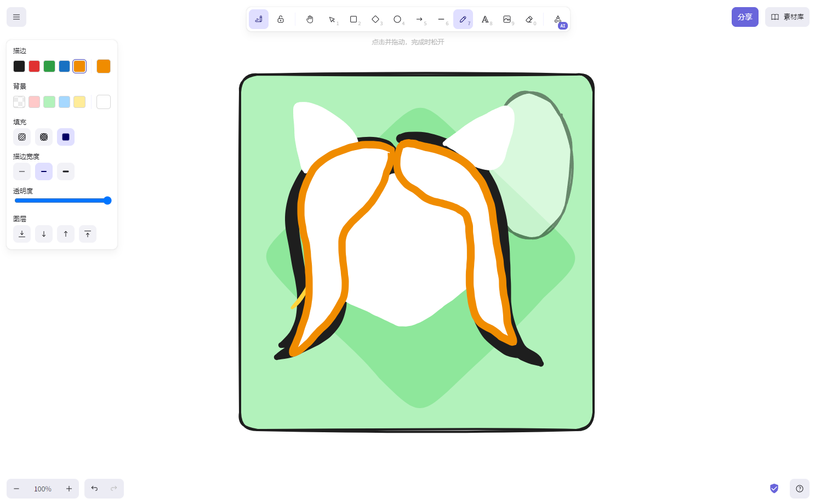The width and height of the screenshot is (815, 504).
Task: Select the Line tool
Action: coord(441,19)
